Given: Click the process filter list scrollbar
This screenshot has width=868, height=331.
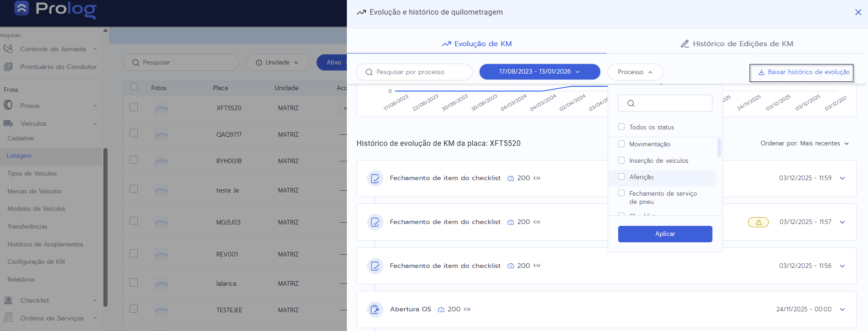Looking at the screenshot, I should pos(719,148).
